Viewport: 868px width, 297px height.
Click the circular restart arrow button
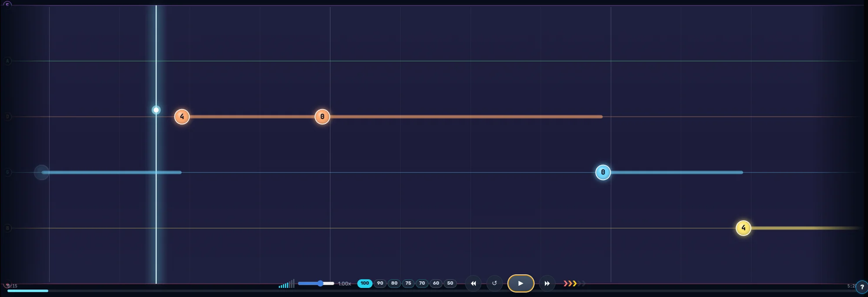tap(494, 283)
